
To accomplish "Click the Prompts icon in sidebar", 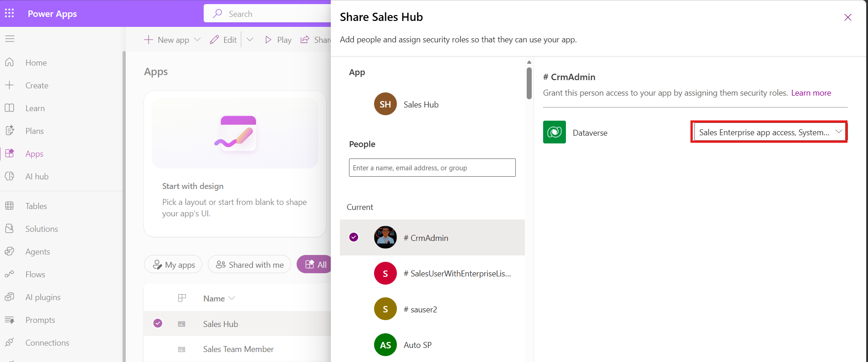I will tap(10, 320).
